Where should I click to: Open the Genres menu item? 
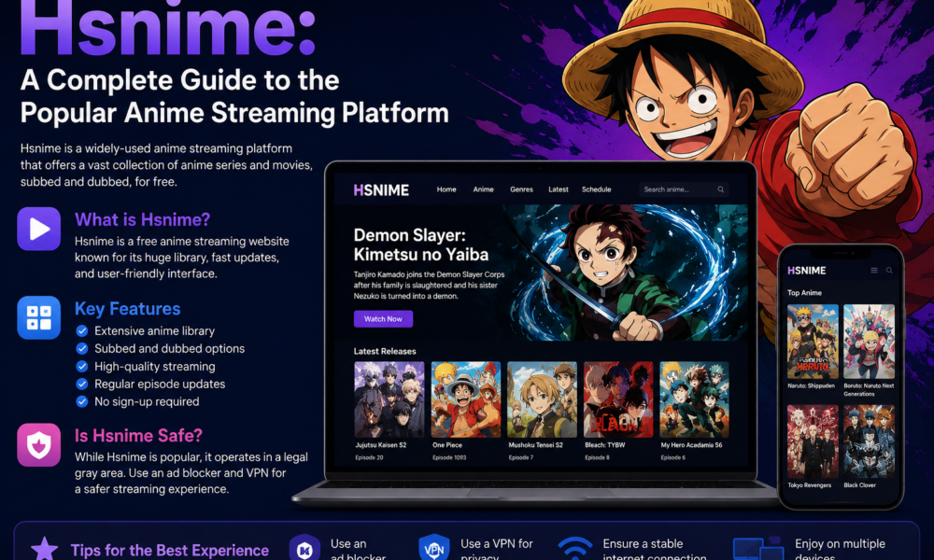coord(521,189)
